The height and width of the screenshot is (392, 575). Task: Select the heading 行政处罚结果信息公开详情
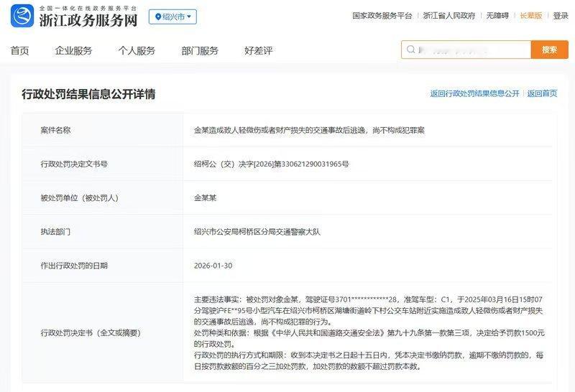tap(88, 94)
